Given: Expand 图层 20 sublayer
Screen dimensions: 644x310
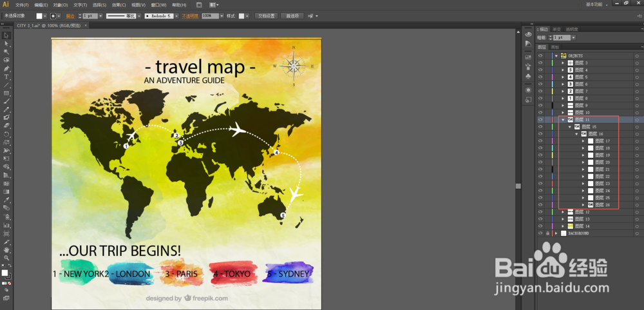Looking at the screenshot, I should pyautogui.click(x=583, y=162).
